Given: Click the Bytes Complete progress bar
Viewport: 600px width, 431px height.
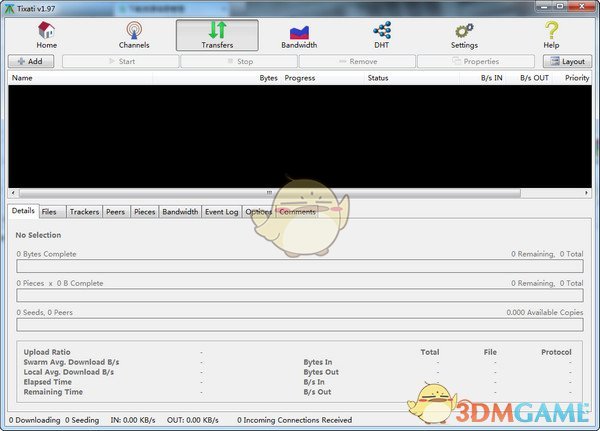Looking at the screenshot, I should coord(300,266).
